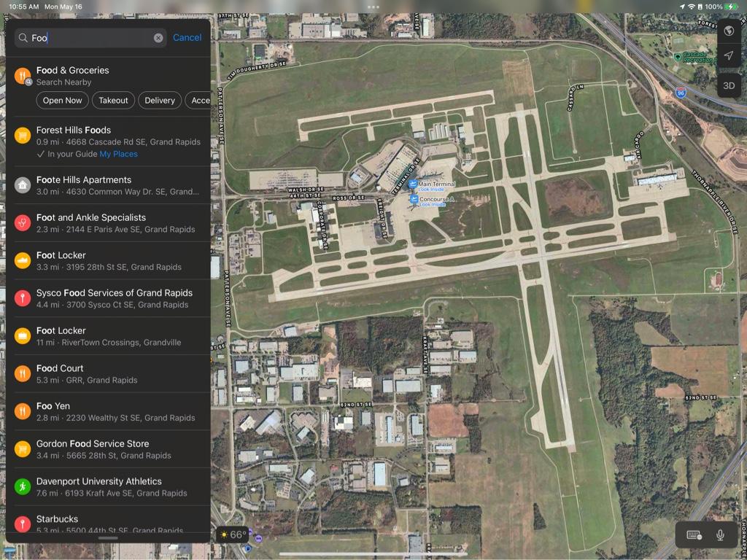The image size is (747, 560).
Task: Apply the Open Now filter
Action: pyautogui.click(x=63, y=101)
